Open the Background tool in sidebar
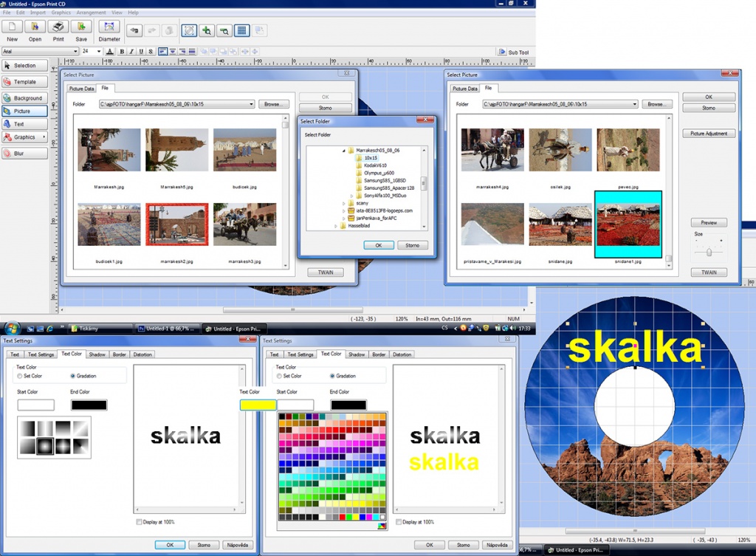 [25, 98]
